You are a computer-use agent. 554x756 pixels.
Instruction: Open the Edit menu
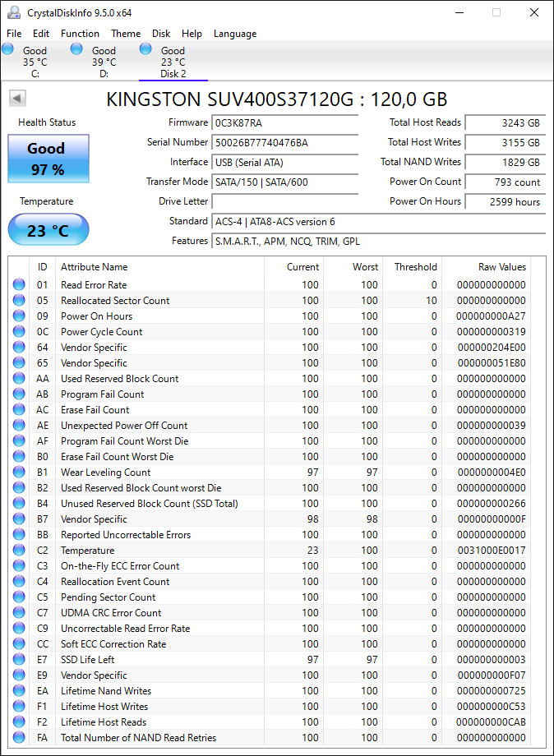(41, 33)
